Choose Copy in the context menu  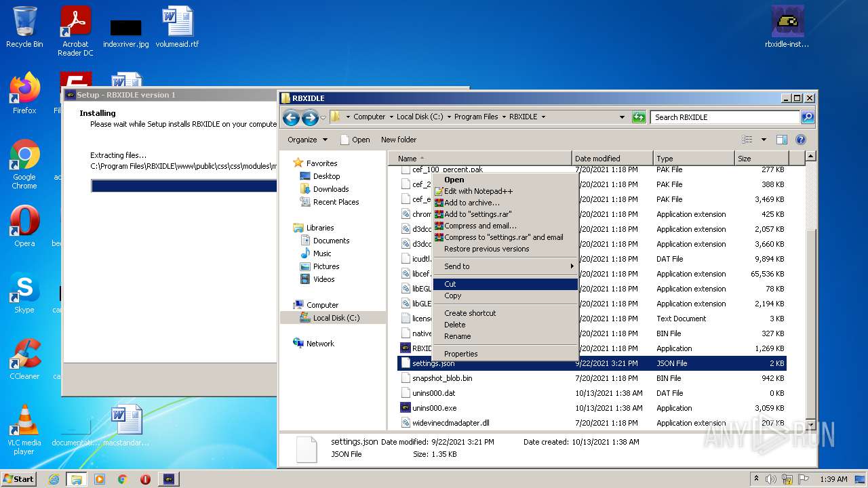click(505, 296)
